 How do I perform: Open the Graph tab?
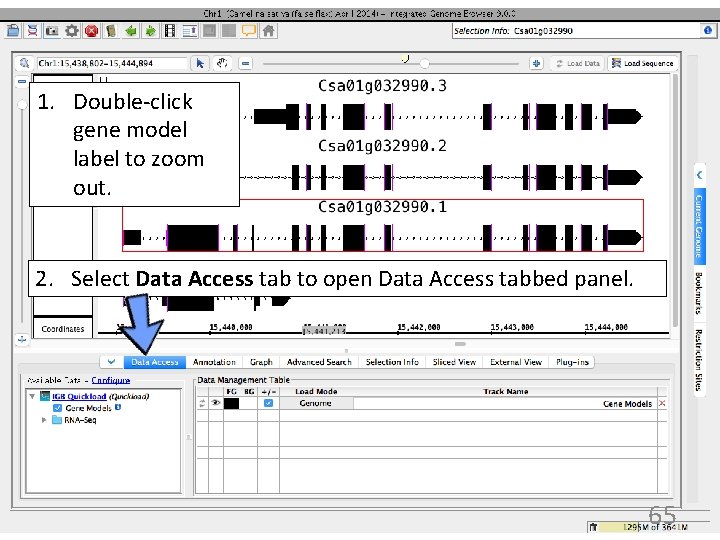point(261,362)
